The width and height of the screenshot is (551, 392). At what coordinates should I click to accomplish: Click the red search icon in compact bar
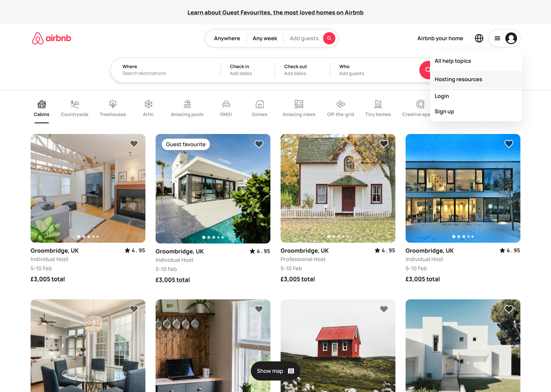(x=329, y=38)
